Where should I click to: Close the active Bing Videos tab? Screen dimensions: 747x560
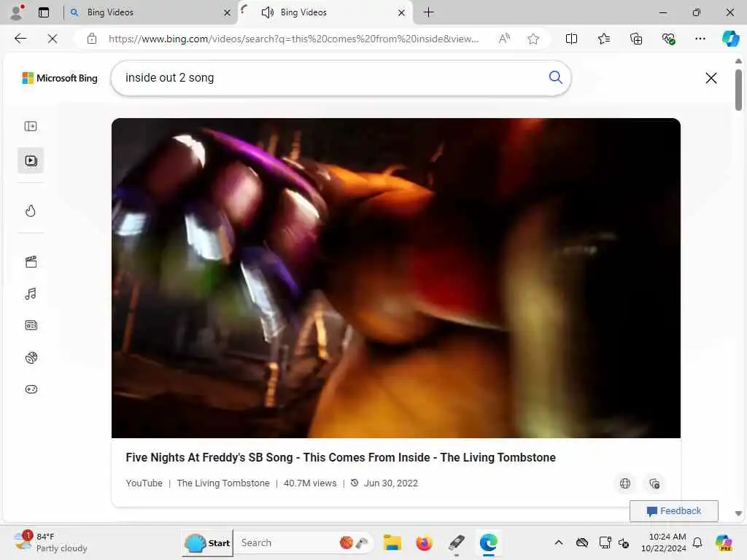[x=402, y=13]
